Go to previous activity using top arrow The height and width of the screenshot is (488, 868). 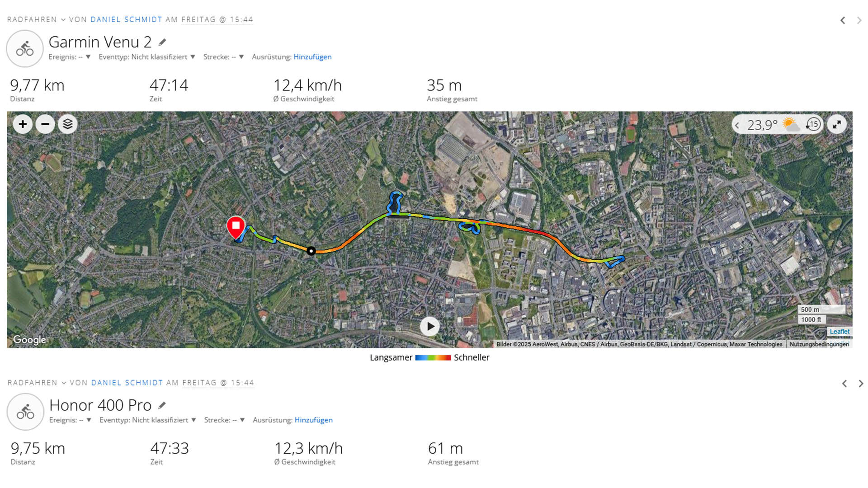(x=843, y=20)
